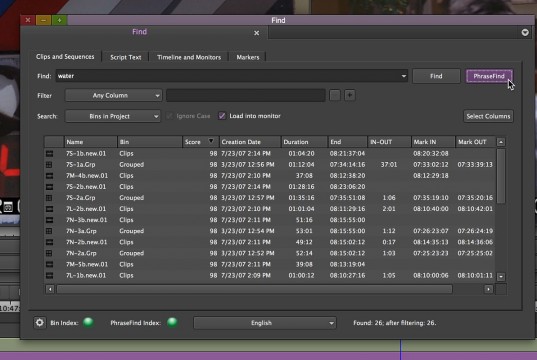Image resolution: width=537 pixels, height=360 pixels.
Task: Click the clip icon for 7N-2b.new.01
Action: point(49,242)
